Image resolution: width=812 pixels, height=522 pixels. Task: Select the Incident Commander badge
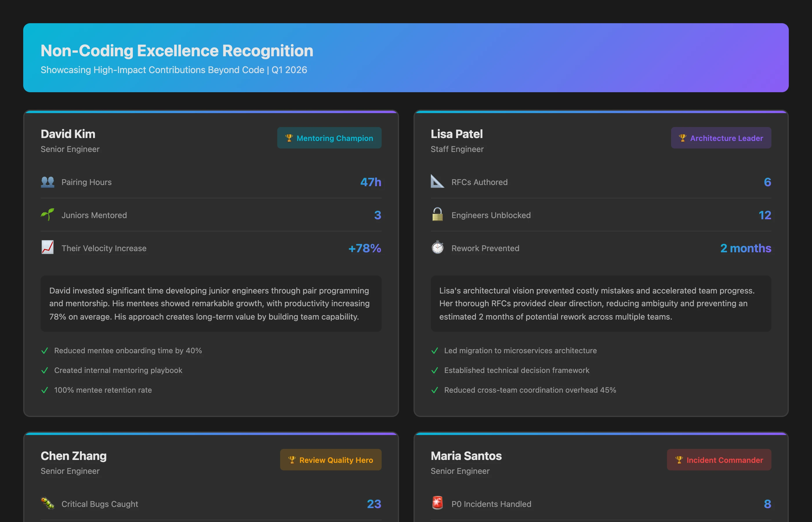pos(719,460)
